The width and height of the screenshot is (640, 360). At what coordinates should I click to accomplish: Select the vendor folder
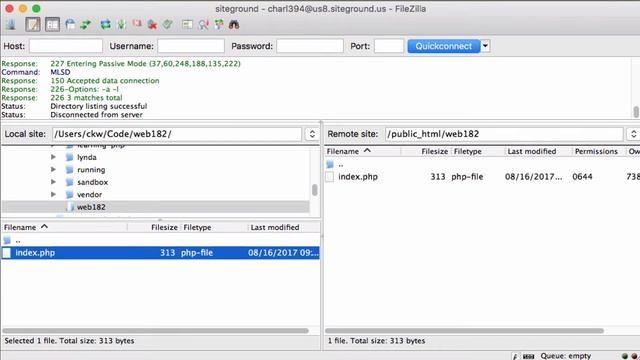click(89, 194)
